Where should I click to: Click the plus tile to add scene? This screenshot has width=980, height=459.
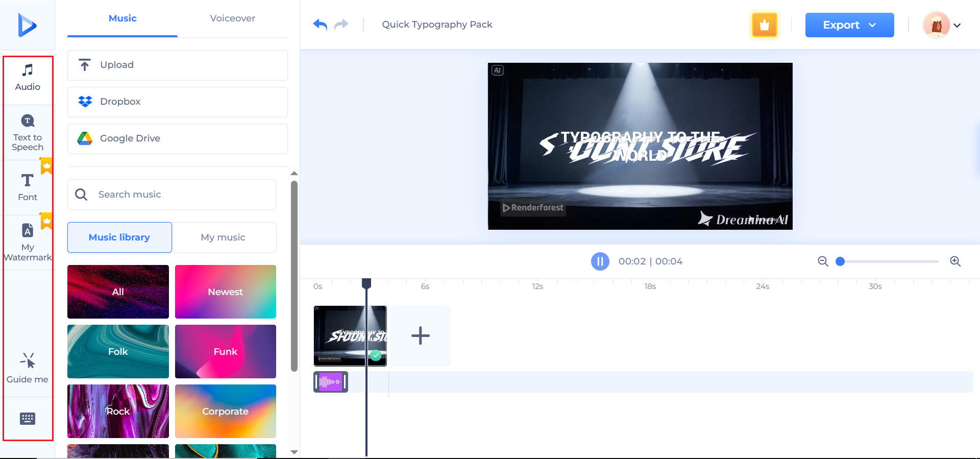(x=421, y=335)
